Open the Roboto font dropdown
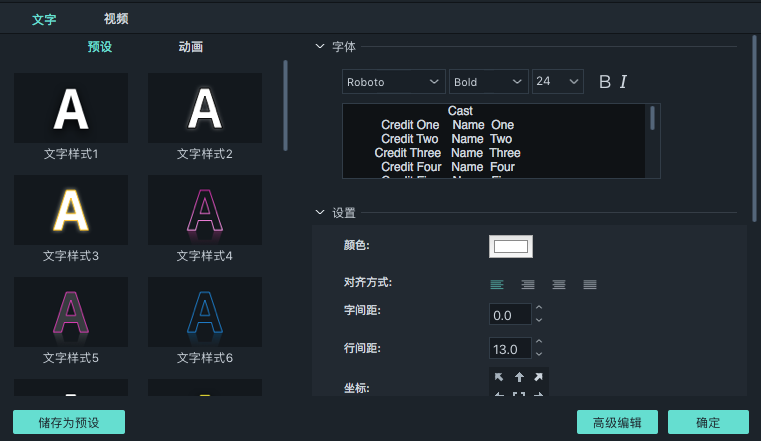The width and height of the screenshot is (761, 441). (394, 82)
